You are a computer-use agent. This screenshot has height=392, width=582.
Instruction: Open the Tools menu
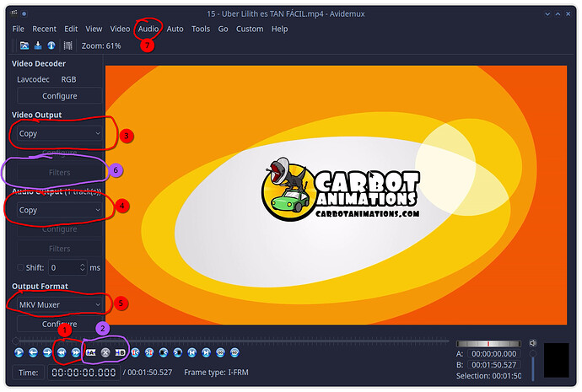click(x=201, y=29)
